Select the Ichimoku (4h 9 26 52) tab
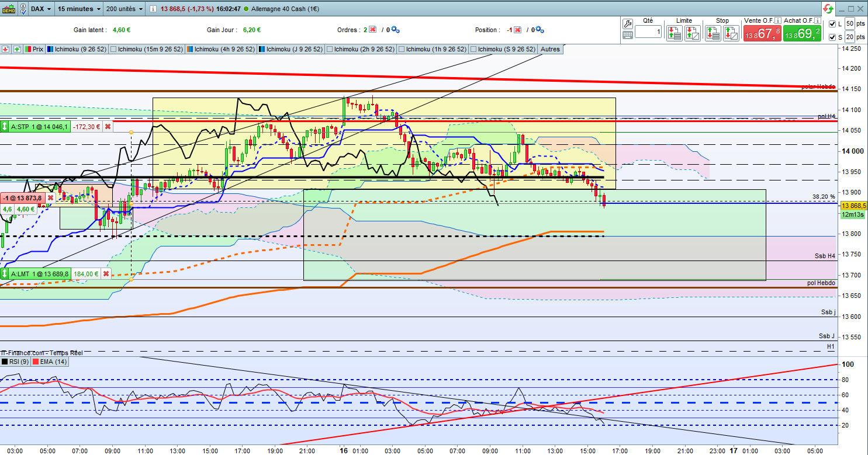868x455 pixels. pyautogui.click(x=221, y=50)
